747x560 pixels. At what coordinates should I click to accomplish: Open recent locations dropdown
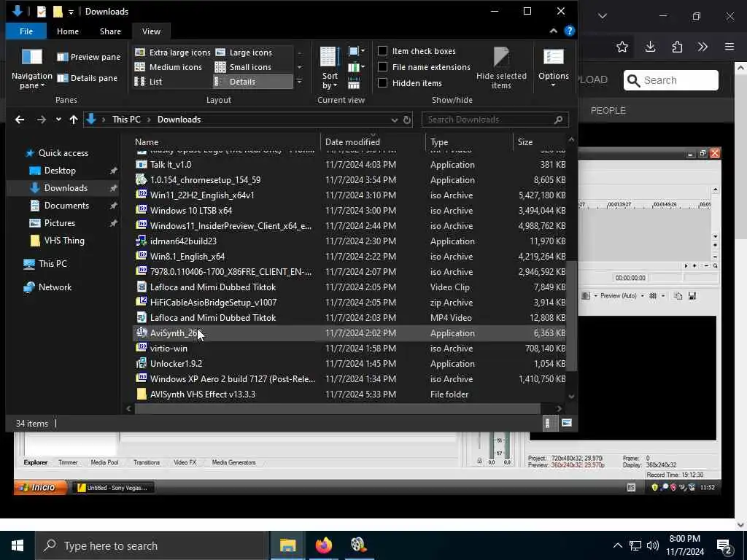[58, 120]
